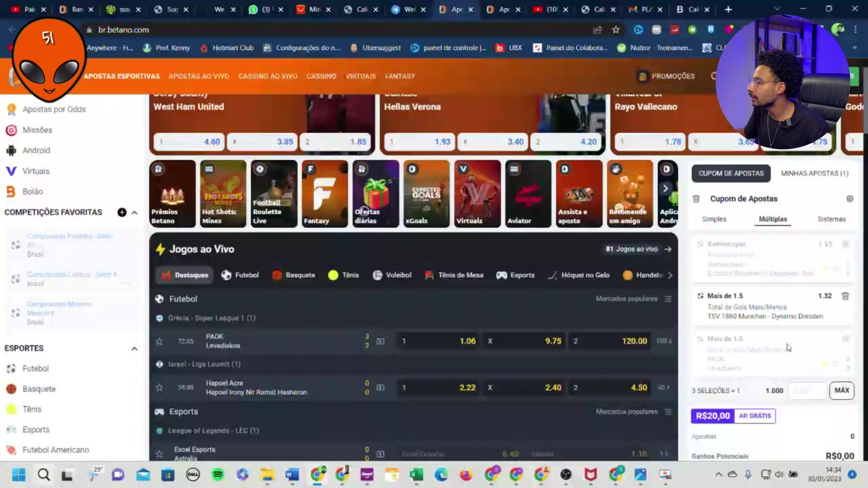This screenshot has width=868, height=488.
Task: Click the MÁX stake button
Action: 842,390
